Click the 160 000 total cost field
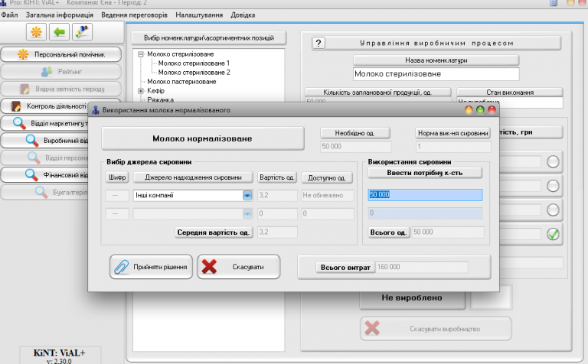 click(x=422, y=267)
